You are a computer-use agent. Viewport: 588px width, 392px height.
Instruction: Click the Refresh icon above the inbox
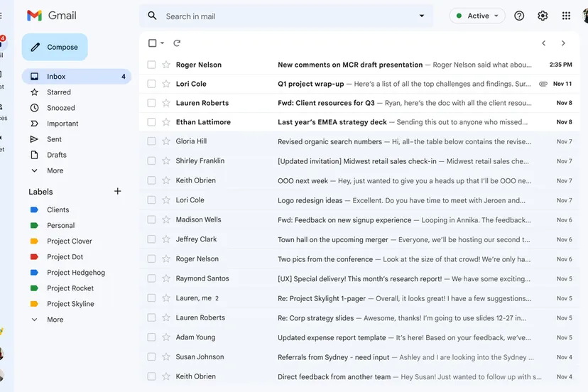[177, 43]
